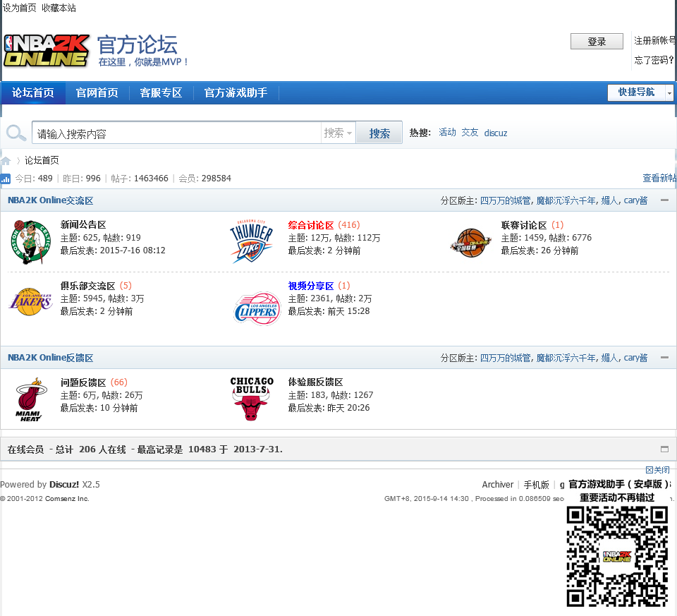677x616 pixels.
Task: Click 收藏本站 link
Action: pyautogui.click(x=59, y=8)
